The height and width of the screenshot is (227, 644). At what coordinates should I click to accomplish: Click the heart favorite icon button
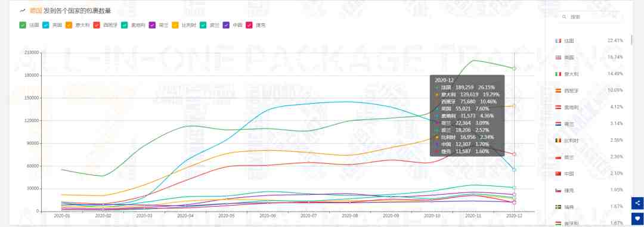click(x=637, y=219)
